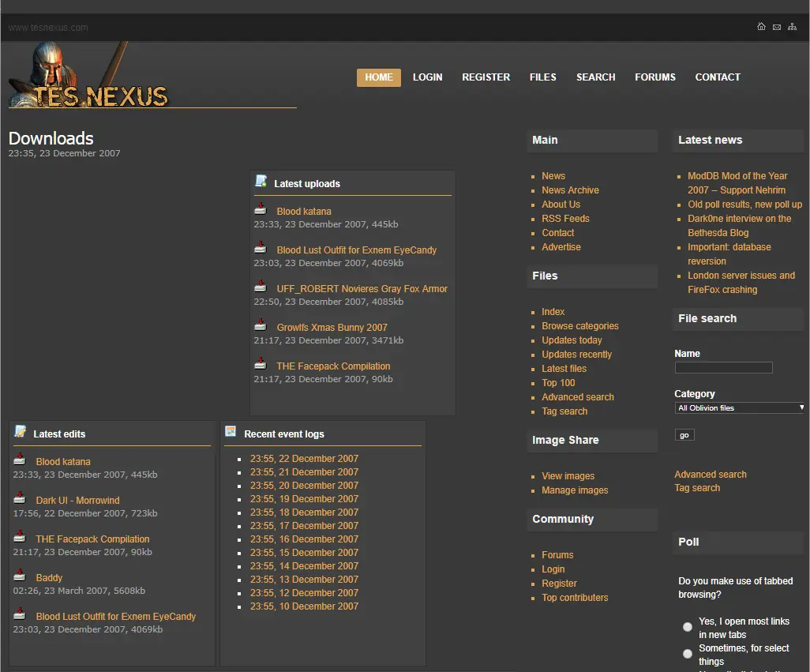Open LOGIN in the top navigation
The width and height of the screenshot is (810, 672).
coord(427,77)
